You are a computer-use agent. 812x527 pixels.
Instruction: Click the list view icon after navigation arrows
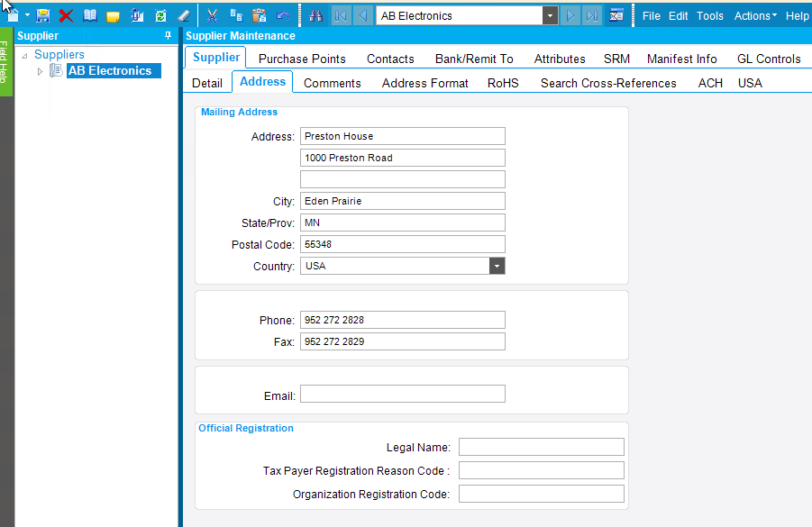coord(616,15)
